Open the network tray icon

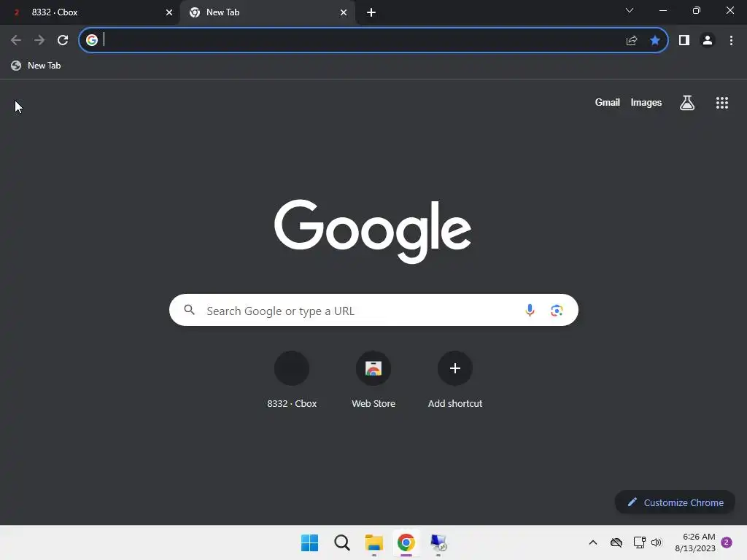639,542
